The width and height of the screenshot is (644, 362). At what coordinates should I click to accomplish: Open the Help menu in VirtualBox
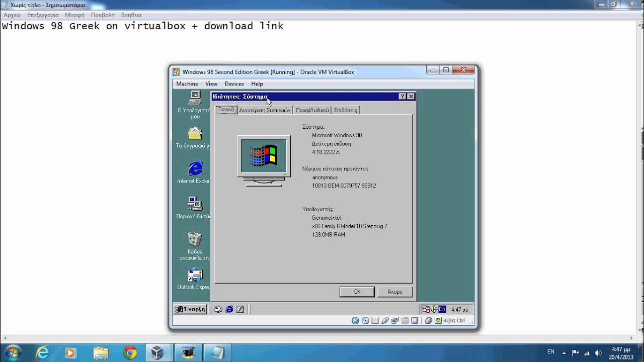click(257, 84)
